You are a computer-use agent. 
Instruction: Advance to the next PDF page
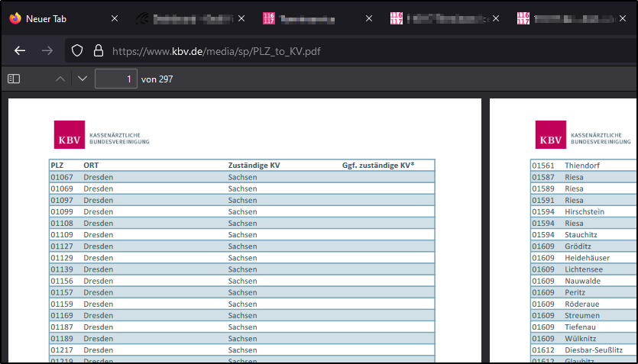pyautogui.click(x=83, y=79)
